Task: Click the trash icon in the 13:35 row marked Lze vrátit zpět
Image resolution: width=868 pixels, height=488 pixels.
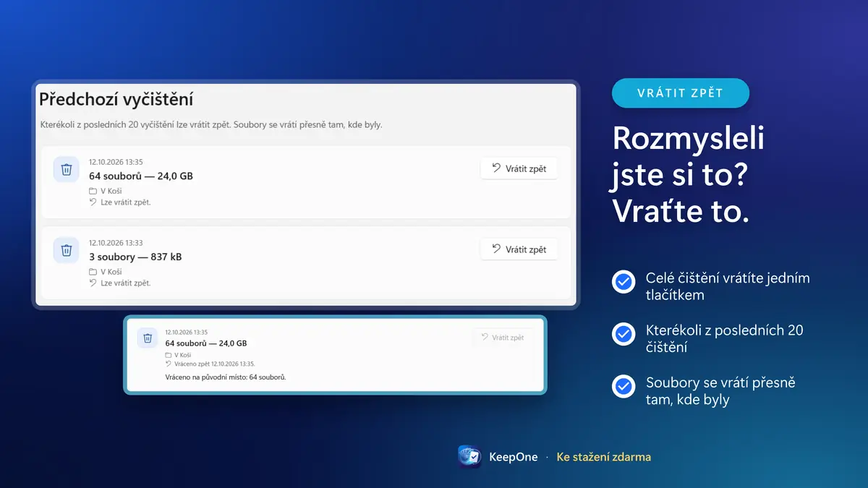Action: [x=67, y=169]
